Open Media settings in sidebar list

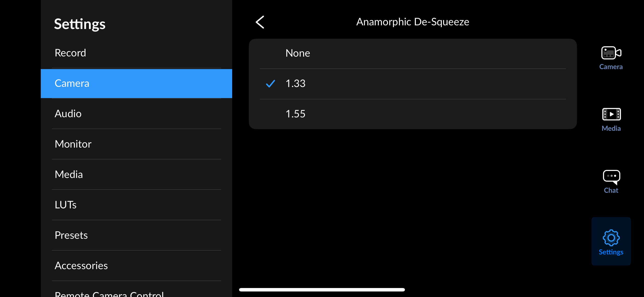pyautogui.click(x=136, y=175)
